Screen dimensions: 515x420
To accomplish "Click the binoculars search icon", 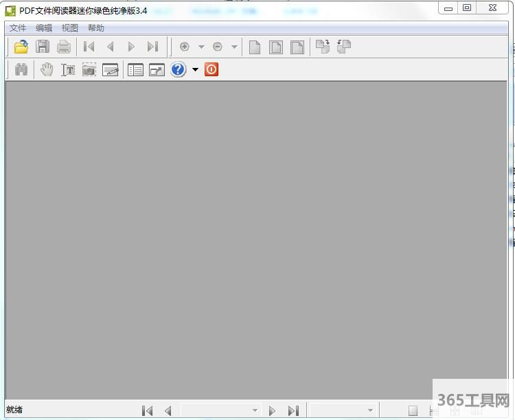I will (21, 69).
